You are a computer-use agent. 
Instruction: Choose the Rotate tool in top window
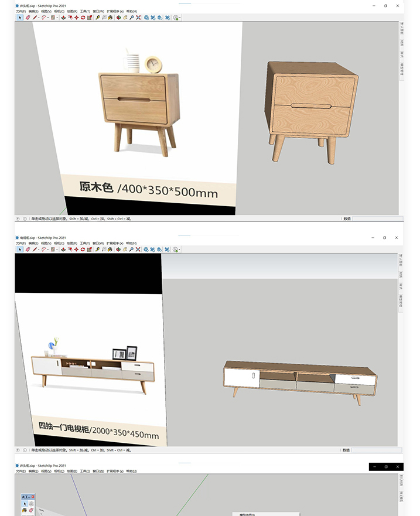(83, 18)
